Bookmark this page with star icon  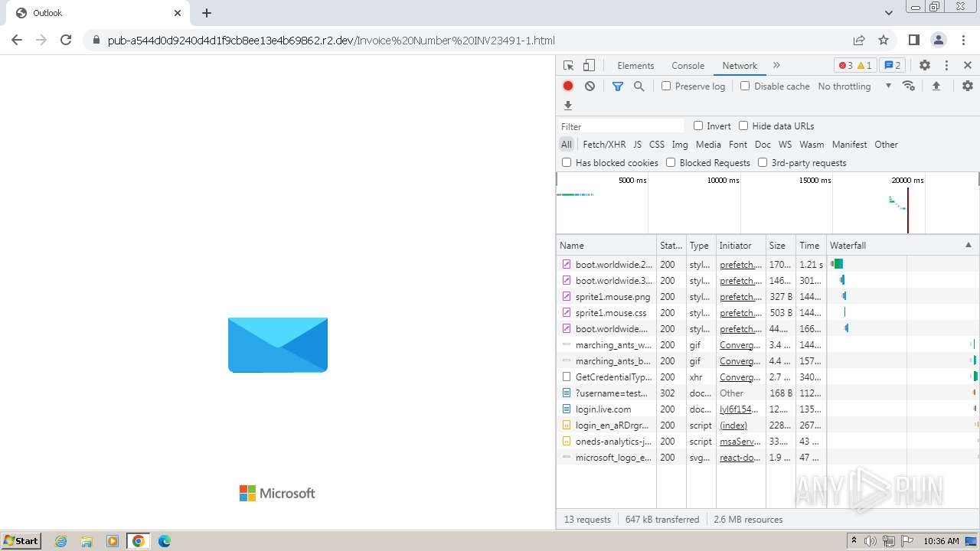click(x=884, y=40)
